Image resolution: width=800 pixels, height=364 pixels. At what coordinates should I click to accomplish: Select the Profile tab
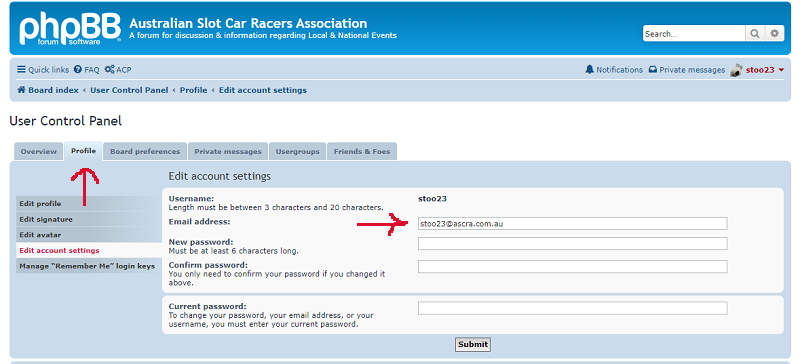point(84,151)
